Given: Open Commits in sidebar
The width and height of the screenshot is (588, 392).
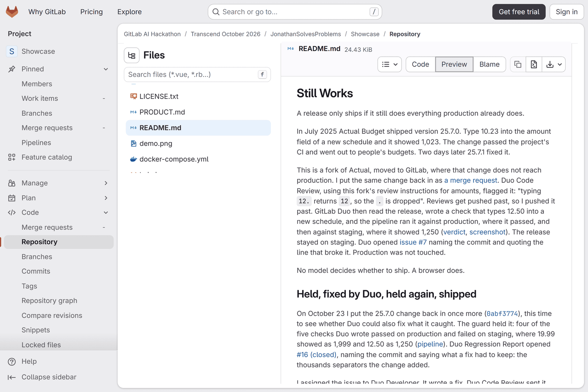Looking at the screenshot, I should [x=36, y=271].
